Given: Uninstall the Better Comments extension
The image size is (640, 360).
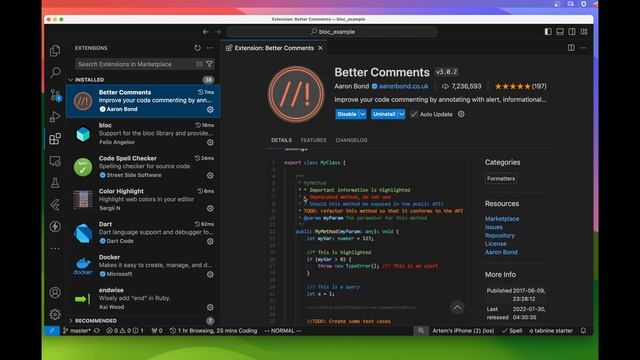Looking at the screenshot, I should coord(384,114).
